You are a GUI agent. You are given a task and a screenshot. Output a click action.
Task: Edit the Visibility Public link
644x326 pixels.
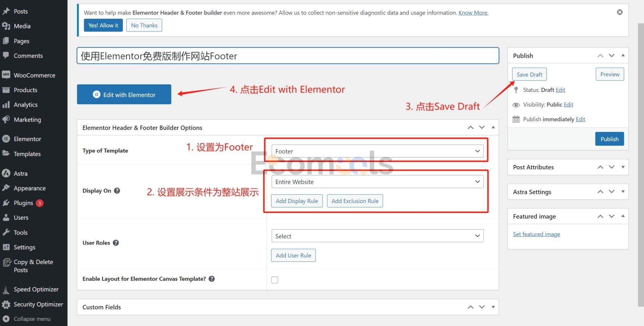(569, 105)
